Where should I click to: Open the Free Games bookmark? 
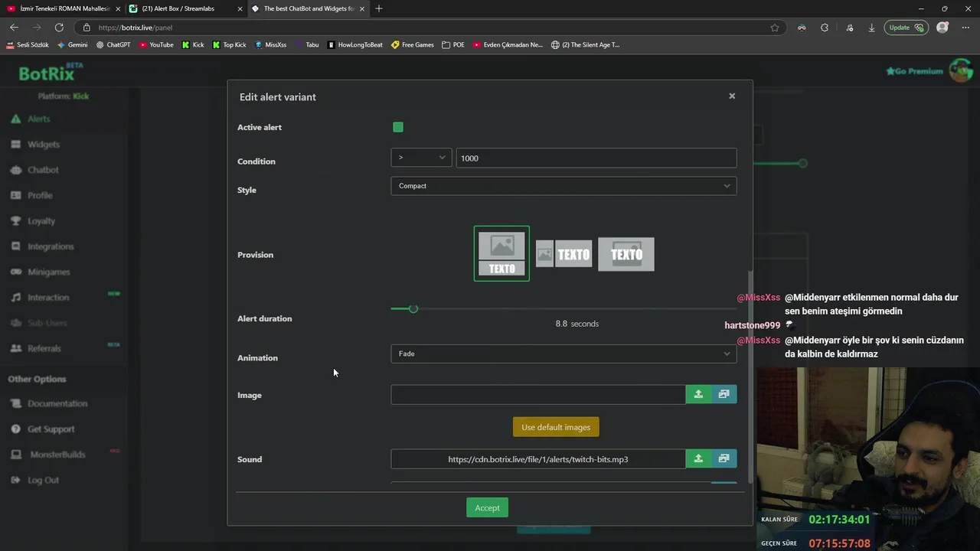pyautogui.click(x=413, y=45)
